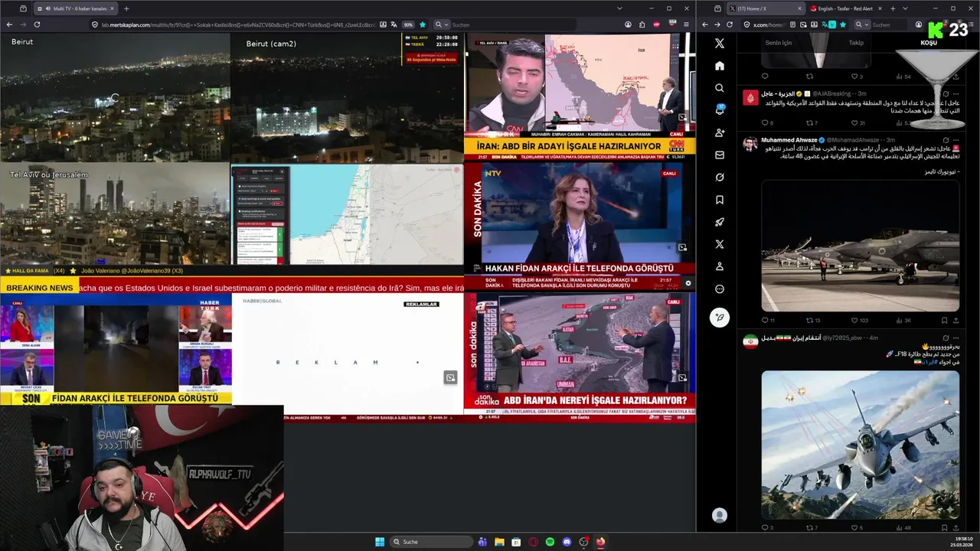Viewport: 980px width, 551px height.
Task: Open search engine dropdown in Multi TV toolbar
Action: pos(441,24)
